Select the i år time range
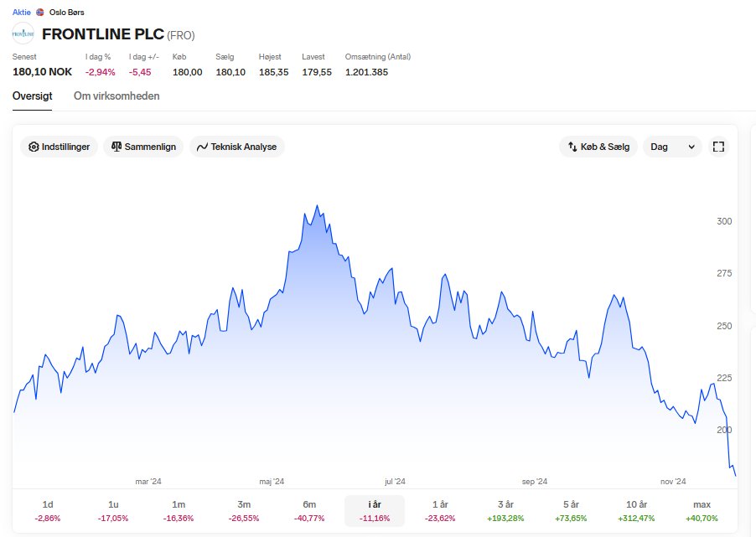The width and height of the screenshot is (756, 537). [x=375, y=511]
